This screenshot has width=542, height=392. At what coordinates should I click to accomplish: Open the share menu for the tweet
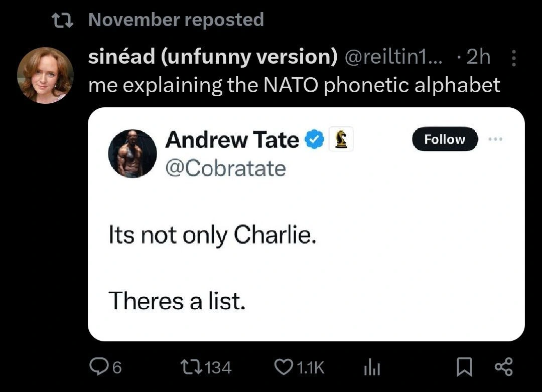click(x=503, y=367)
